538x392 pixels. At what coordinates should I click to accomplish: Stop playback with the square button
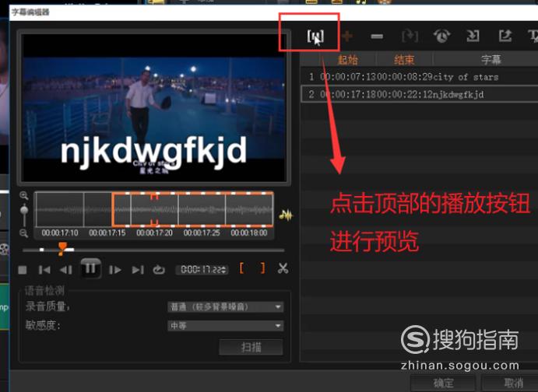click(x=23, y=270)
